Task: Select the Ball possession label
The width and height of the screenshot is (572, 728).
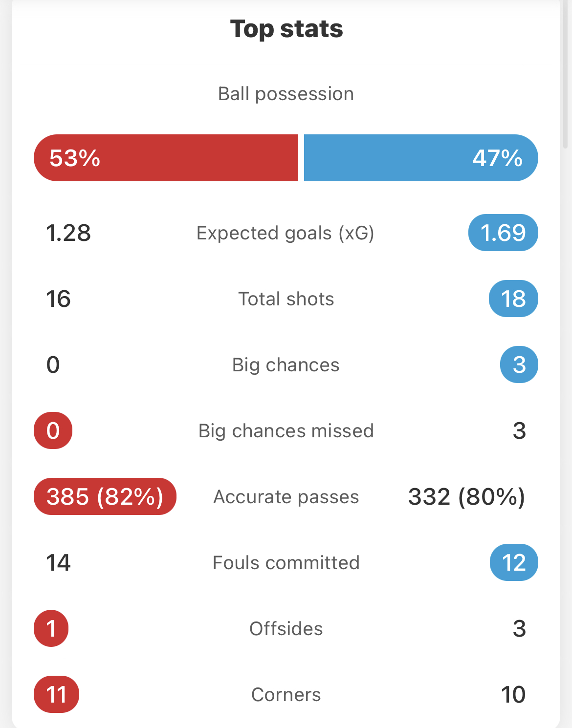Action: coord(286,94)
